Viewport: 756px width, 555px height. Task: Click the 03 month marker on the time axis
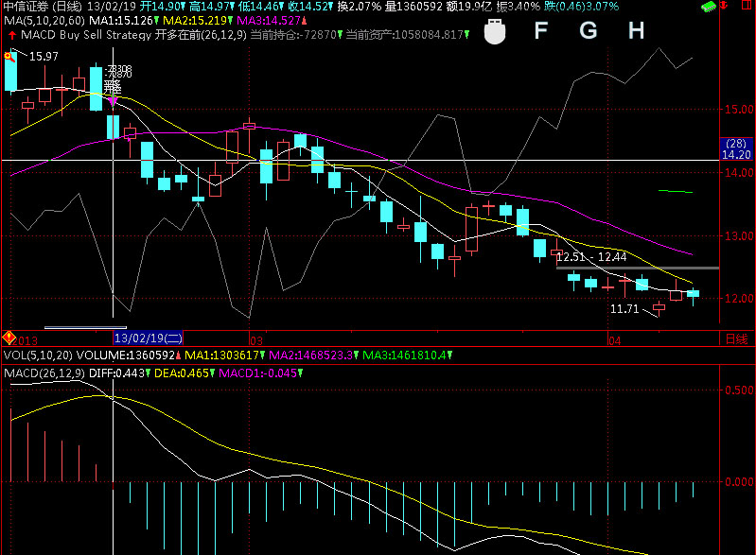click(x=256, y=340)
